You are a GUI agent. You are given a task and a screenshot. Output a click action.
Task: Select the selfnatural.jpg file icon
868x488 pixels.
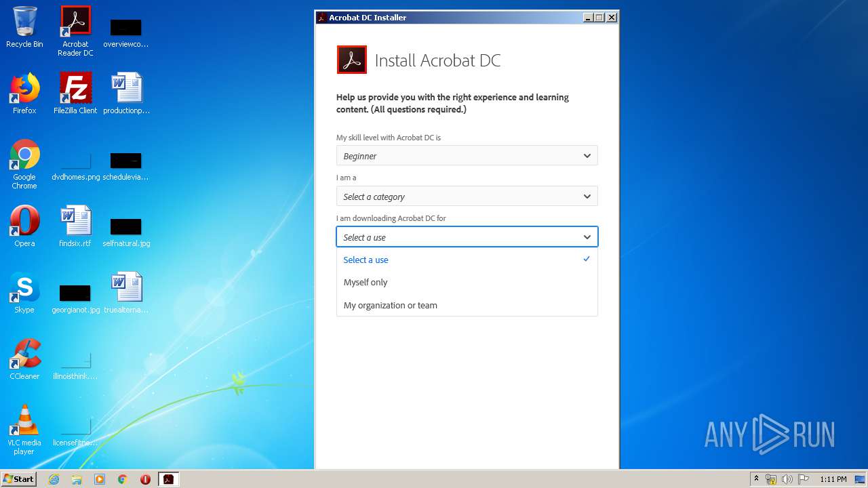[126, 233]
